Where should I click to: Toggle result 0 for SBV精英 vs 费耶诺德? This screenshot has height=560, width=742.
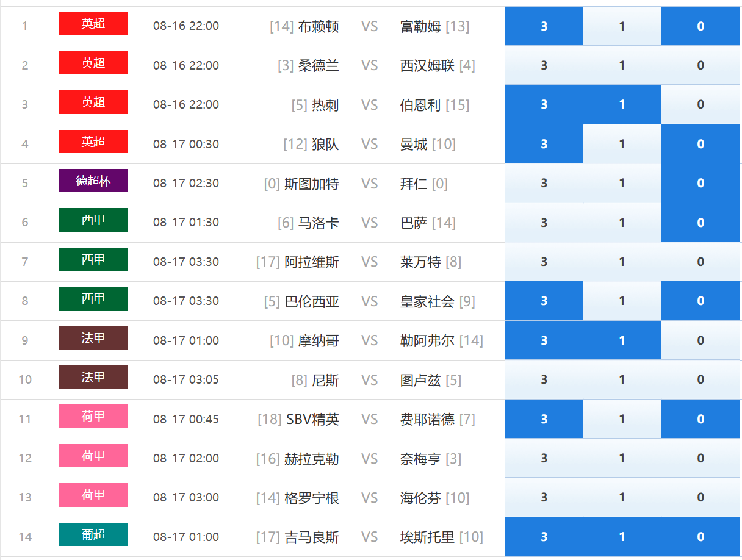pyautogui.click(x=701, y=419)
